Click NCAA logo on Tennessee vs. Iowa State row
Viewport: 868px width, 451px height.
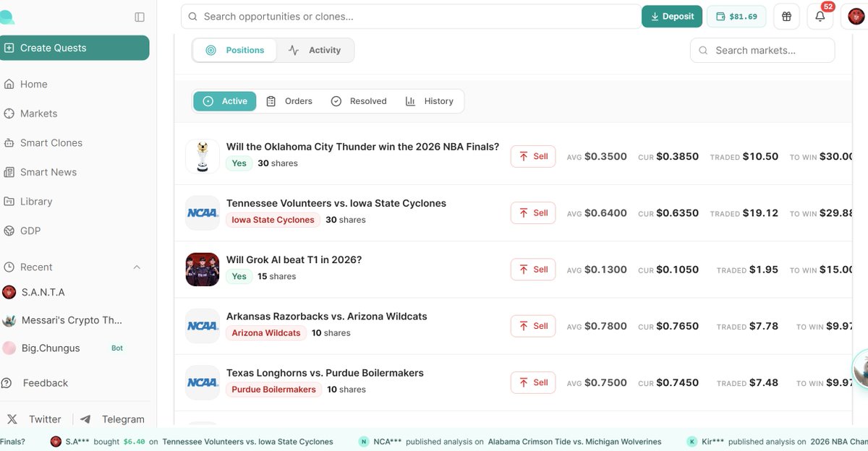coord(203,213)
